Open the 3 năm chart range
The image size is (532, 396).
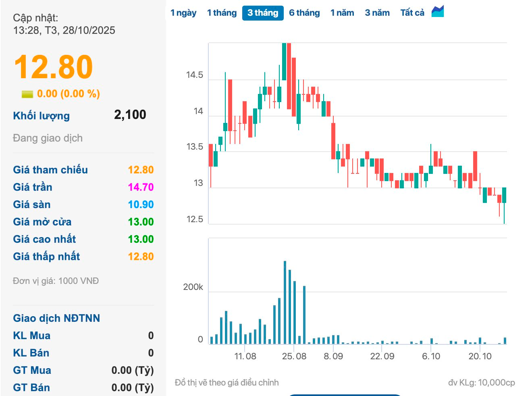[377, 13]
